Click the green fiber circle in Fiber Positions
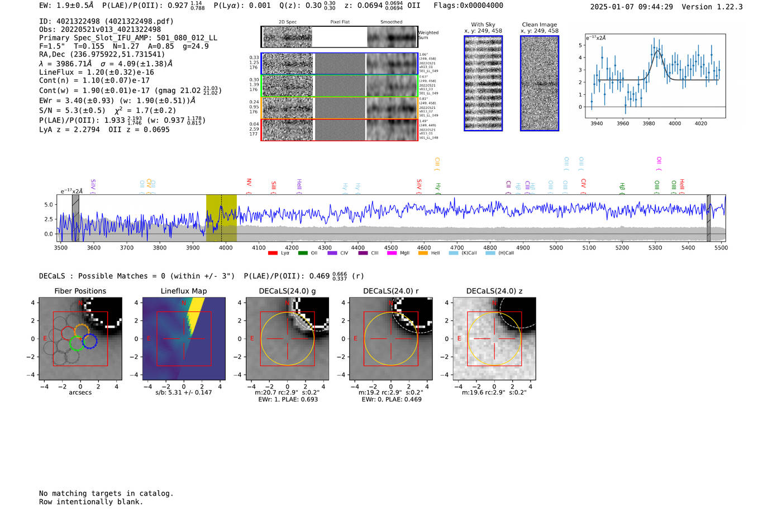 (x=77, y=343)
